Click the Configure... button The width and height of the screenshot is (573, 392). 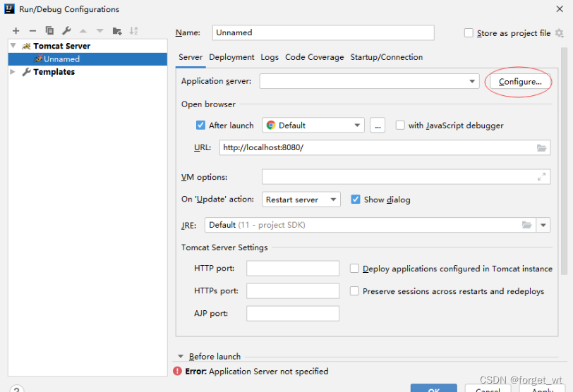tap(520, 82)
